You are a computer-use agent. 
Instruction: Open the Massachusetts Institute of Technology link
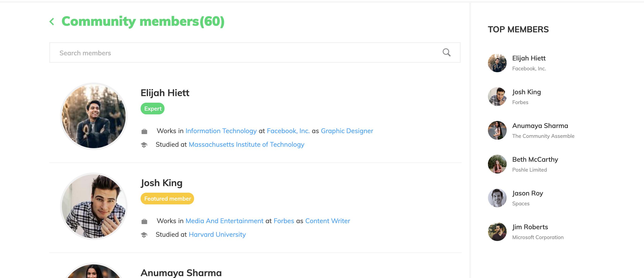point(246,144)
